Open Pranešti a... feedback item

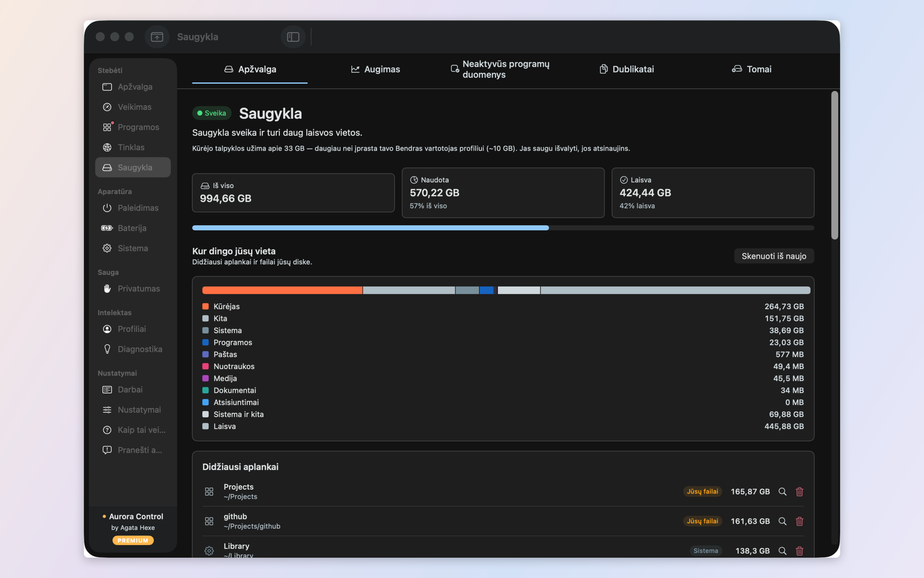133,450
